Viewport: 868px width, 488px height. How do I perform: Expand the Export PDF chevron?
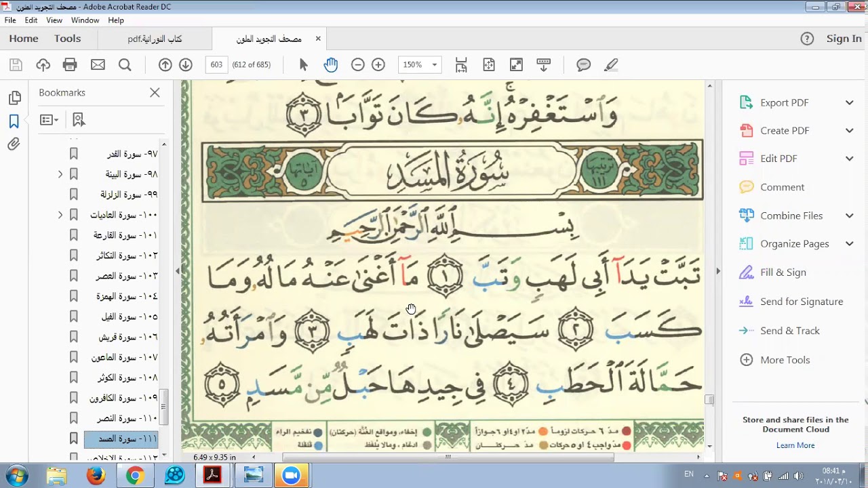(x=849, y=102)
